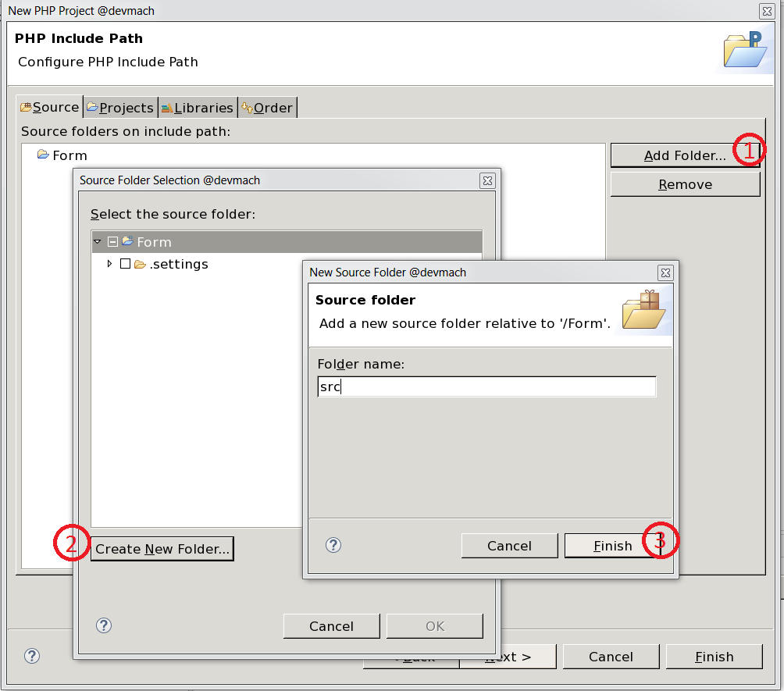Screen dimensions: 784x691
Task: Select the Order tab
Action: [267, 108]
